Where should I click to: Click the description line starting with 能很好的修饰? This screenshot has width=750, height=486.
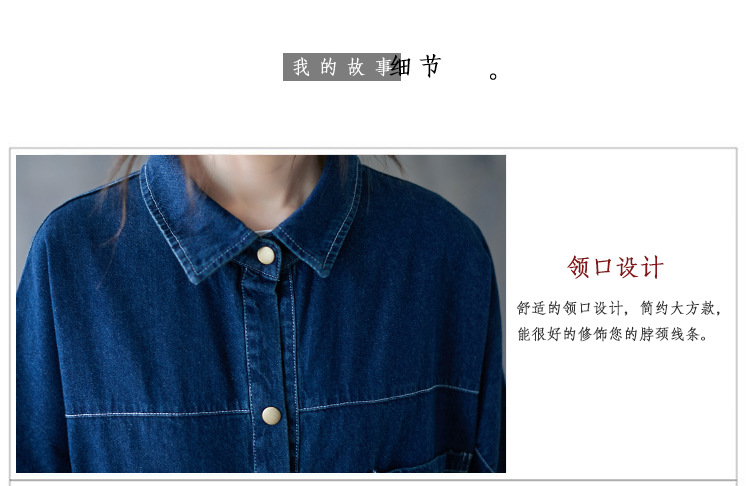613,334
